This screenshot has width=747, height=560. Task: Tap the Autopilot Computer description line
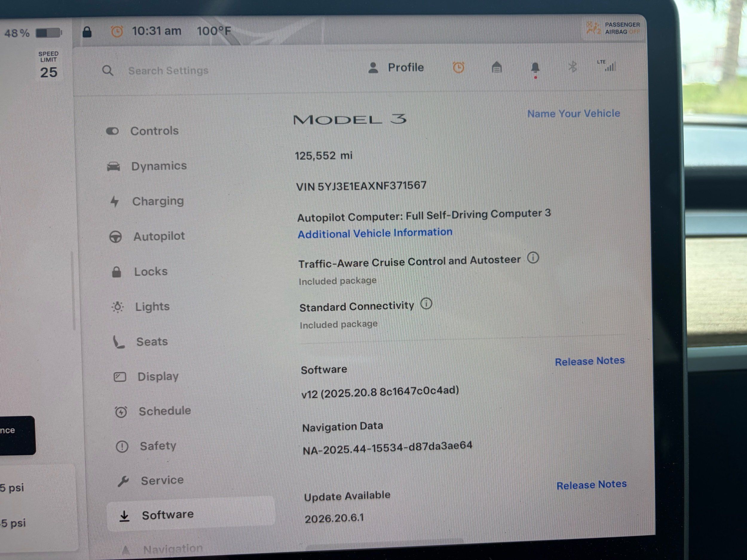424,215
